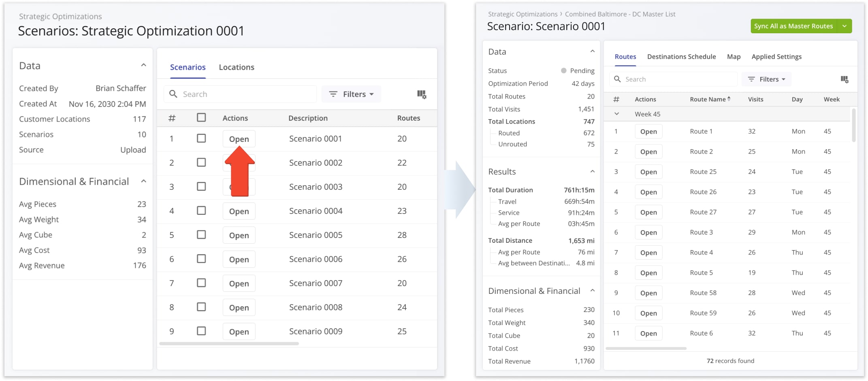Open column settings icon above the Routes table
Image resolution: width=868 pixels, height=381 pixels.
click(845, 79)
